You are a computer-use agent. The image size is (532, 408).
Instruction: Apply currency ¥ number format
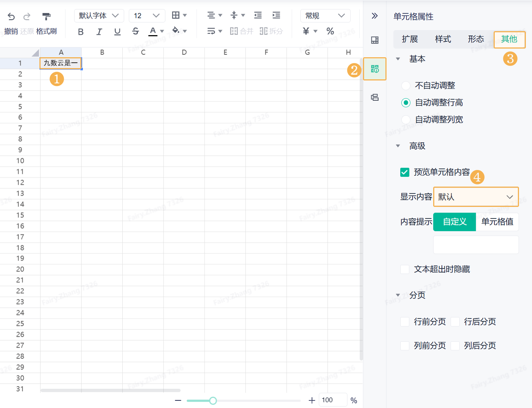[306, 31]
